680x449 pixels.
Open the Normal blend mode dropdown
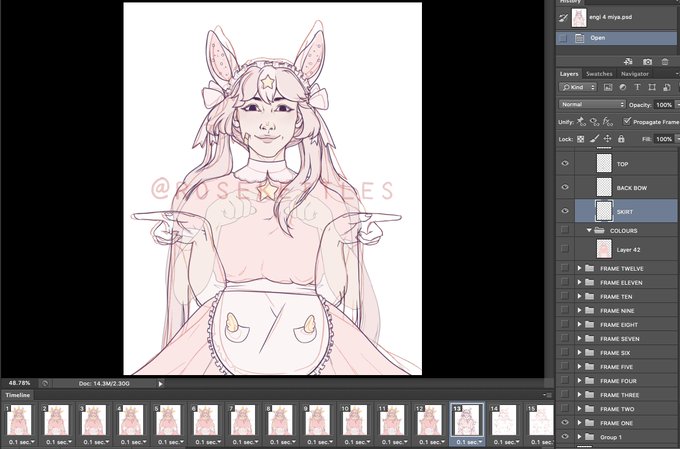coord(592,105)
